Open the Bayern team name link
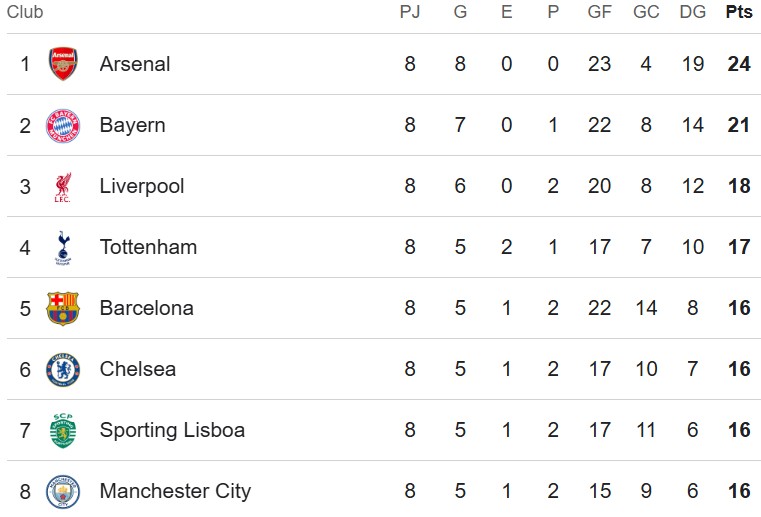 [x=132, y=125]
